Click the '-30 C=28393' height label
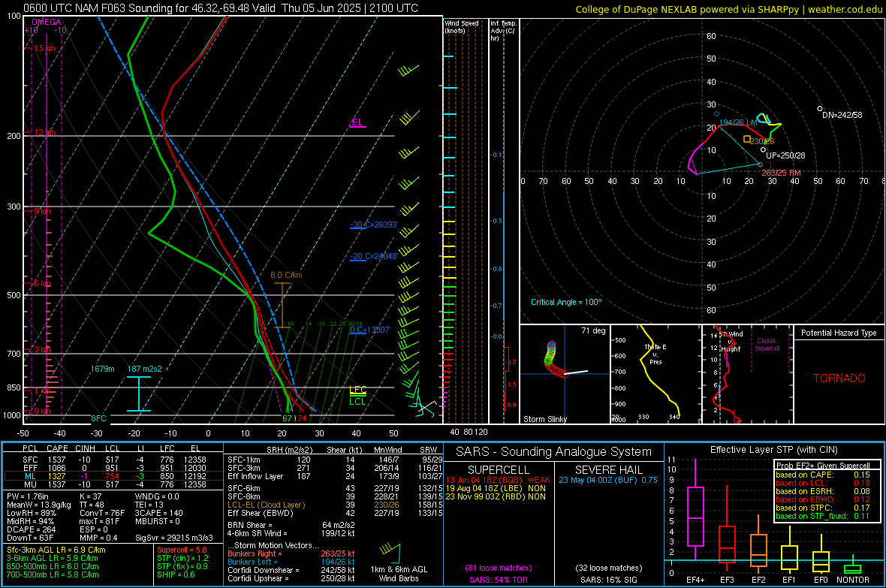 [x=374, y=225]
